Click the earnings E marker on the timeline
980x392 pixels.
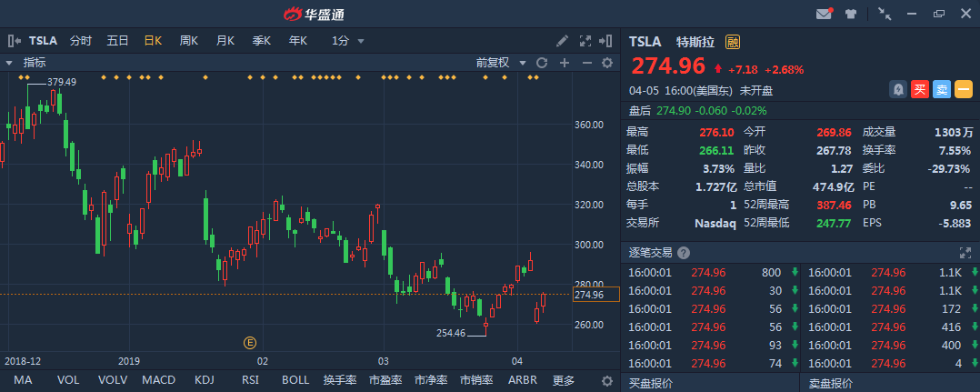[249, 342]
